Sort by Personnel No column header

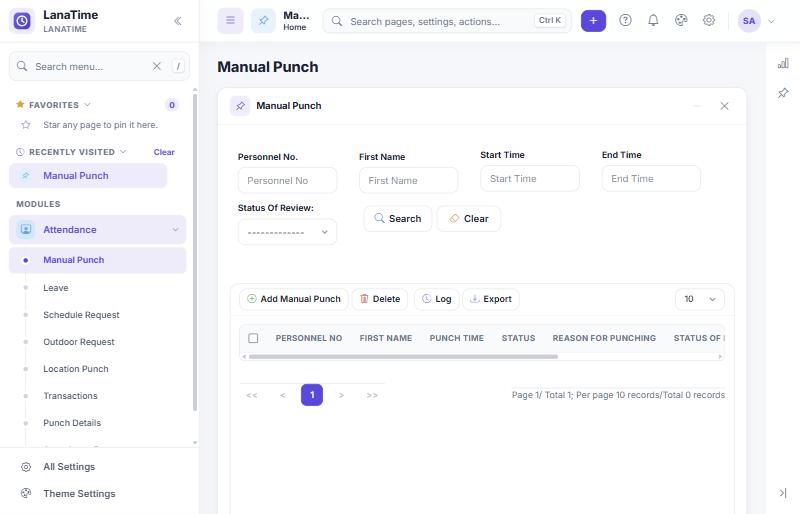coord(309,338)
